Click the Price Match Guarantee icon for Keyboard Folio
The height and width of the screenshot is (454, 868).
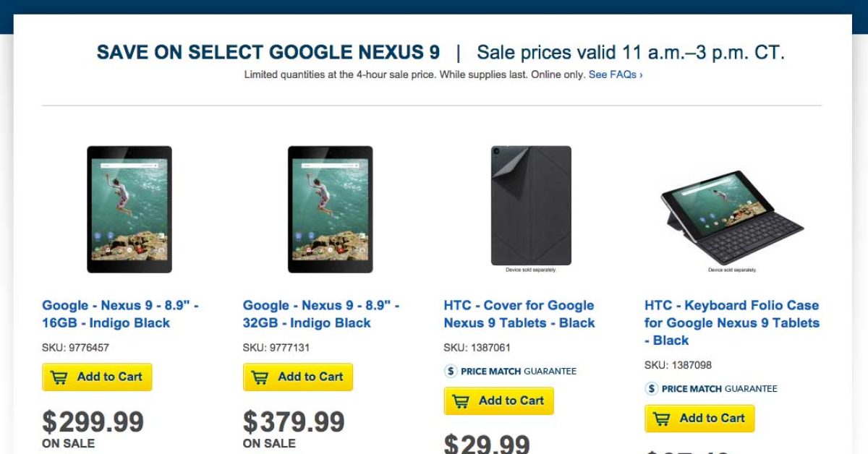pos(652,389)
